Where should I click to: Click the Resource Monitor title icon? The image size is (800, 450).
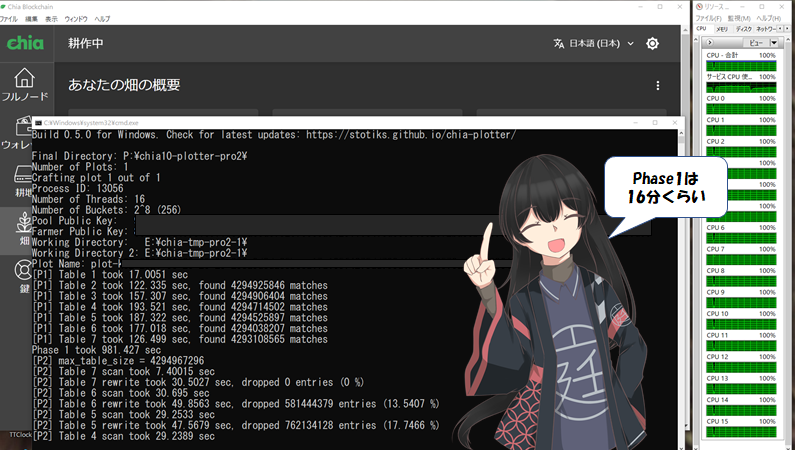pyautogui.click(x=699, y=7)
